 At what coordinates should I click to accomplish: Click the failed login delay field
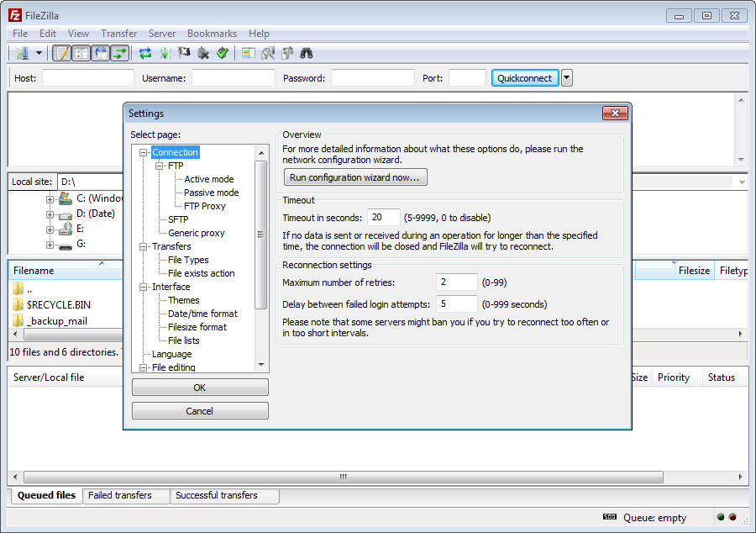coord(457,303)
